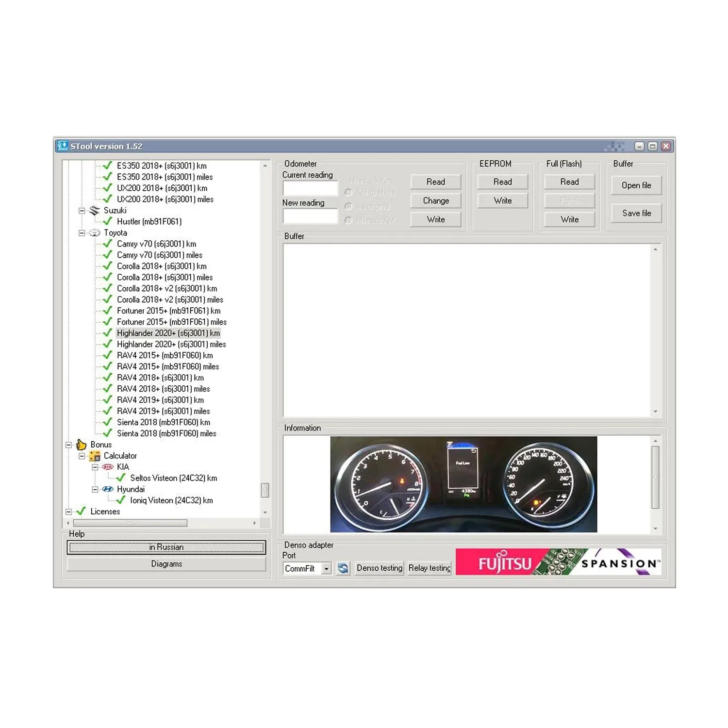
Task: Select the Toyota brand icon in the tree
Action: pos(94,232)
